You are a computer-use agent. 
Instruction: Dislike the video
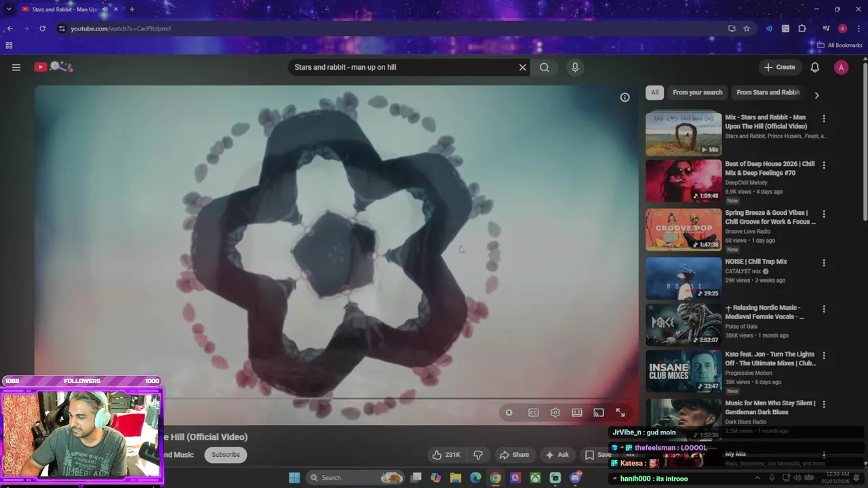pyautogui.click(x=478, y=455)
